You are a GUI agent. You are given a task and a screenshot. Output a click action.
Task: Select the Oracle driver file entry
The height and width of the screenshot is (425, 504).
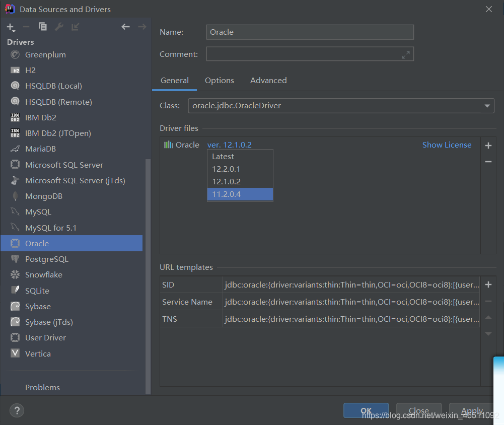coord(182,145)
